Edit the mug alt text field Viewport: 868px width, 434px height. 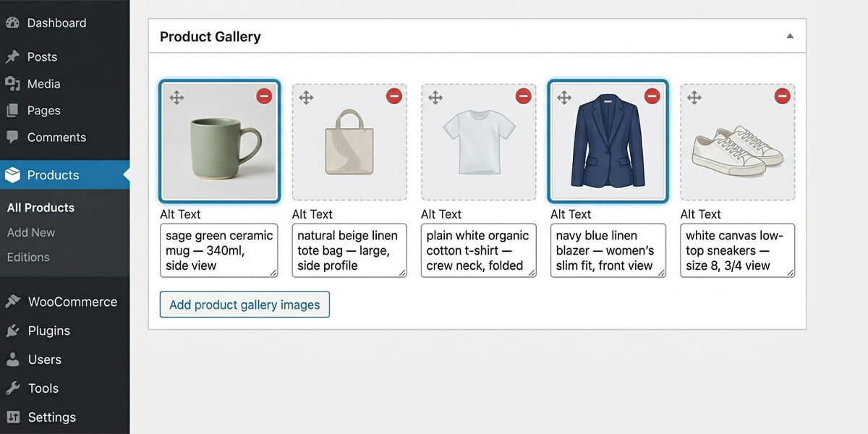click(x=219, y=250)
